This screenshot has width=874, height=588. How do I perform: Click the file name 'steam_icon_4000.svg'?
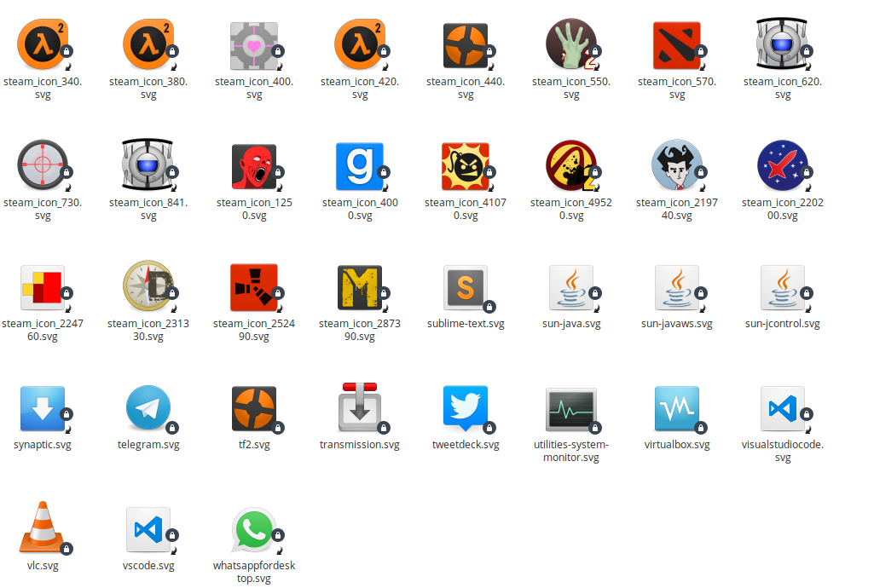360,209
